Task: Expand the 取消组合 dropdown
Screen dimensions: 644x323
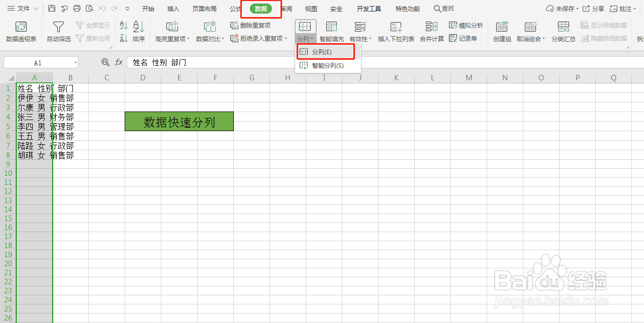Action: [x=543, y=39]
